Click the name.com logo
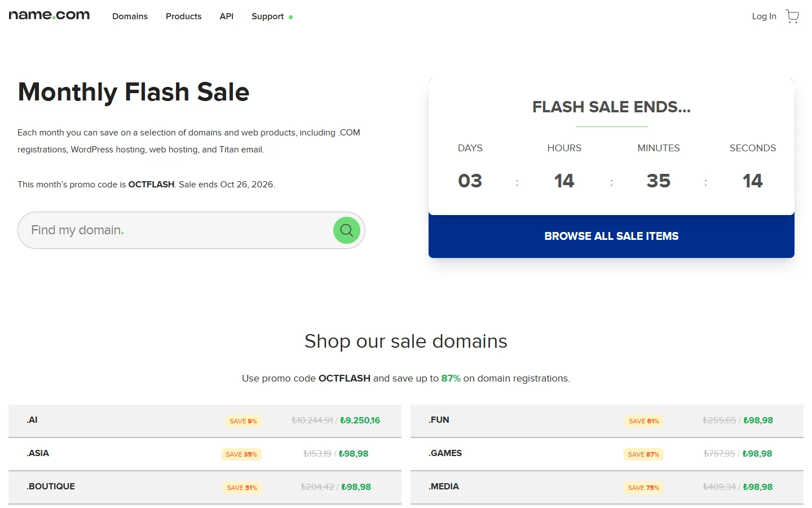Image resolution: width=812 pixels, height=508 pixels. (49, 15)
